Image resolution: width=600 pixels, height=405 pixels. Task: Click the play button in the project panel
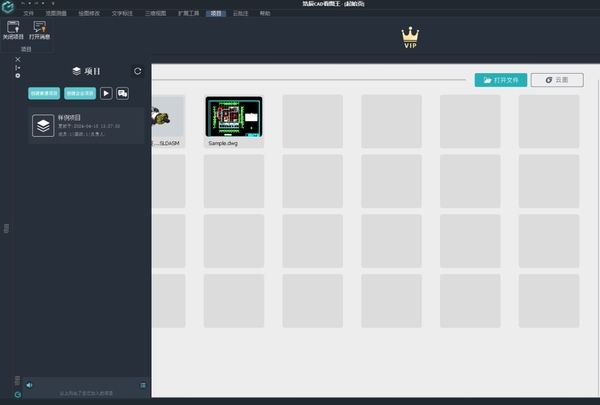tap(106, 93)
